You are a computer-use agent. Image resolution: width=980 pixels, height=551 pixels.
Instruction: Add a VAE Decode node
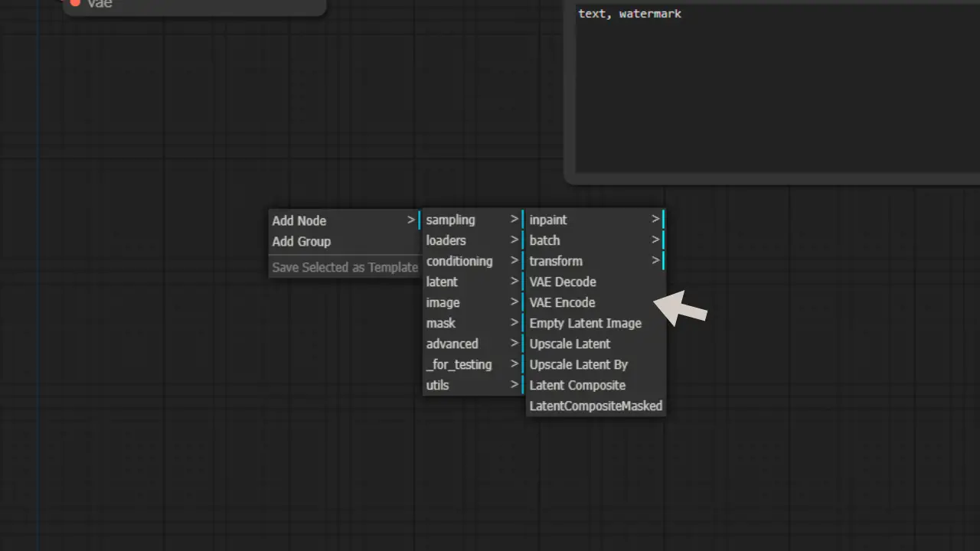595,282
